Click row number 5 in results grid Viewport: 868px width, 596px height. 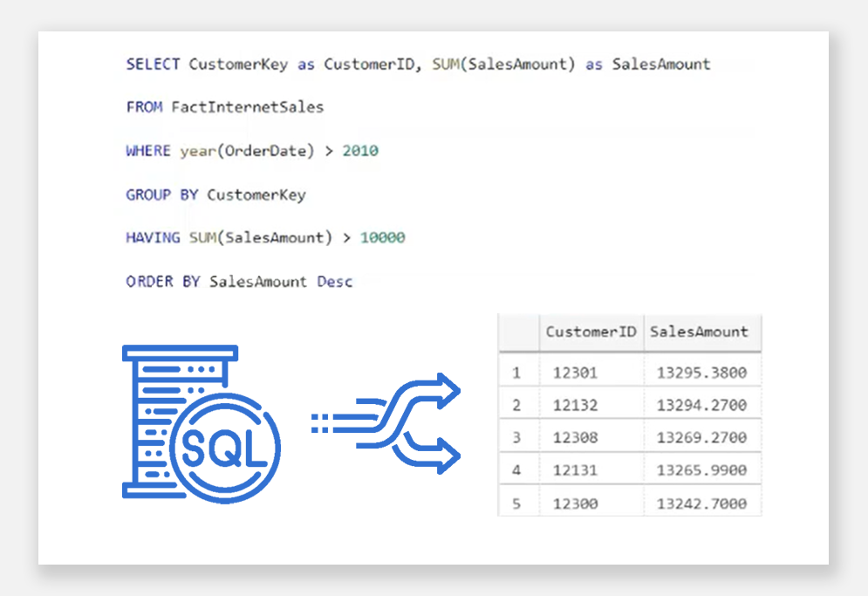[516, 504]
